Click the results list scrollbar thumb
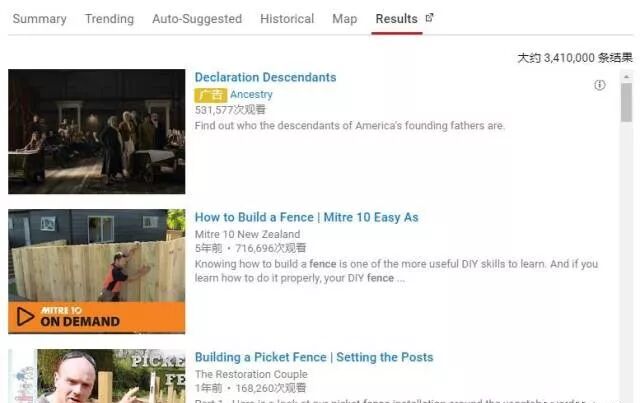The width and height of the screenshot is (640, 403). 626,102
